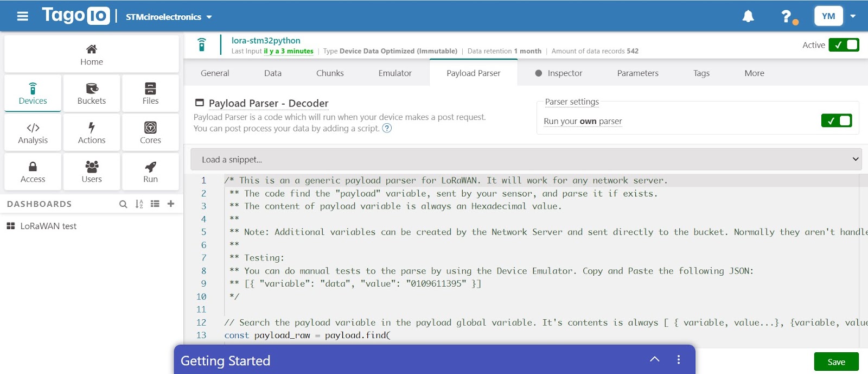This screenshot has height=374, width=868.
Task: Open the Files section
Action: [x=151, y=93]
